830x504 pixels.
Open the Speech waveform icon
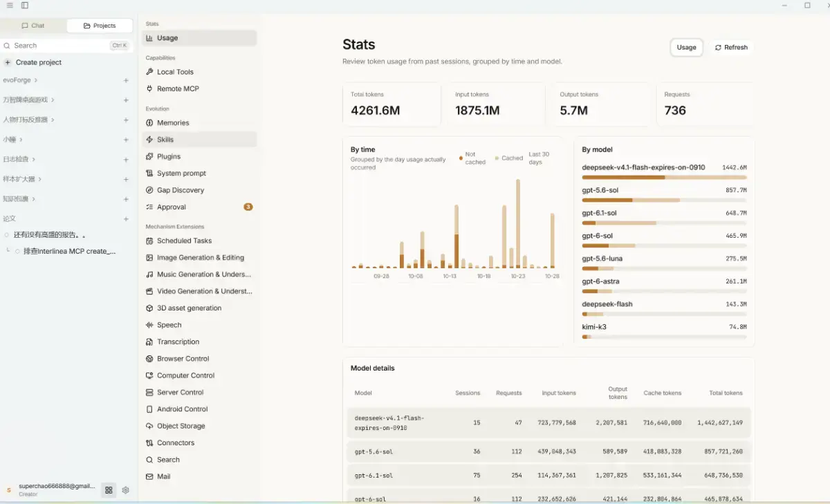149,325
